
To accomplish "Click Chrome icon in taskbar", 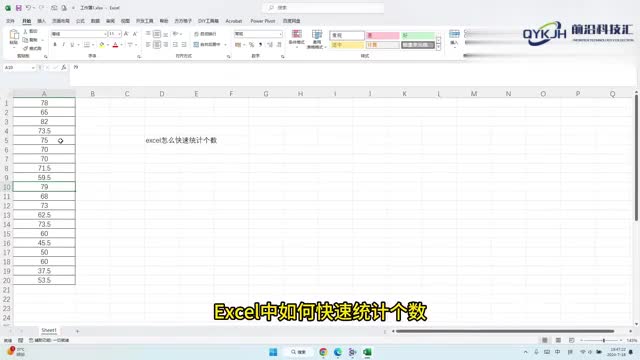I will tap(323, 352).
